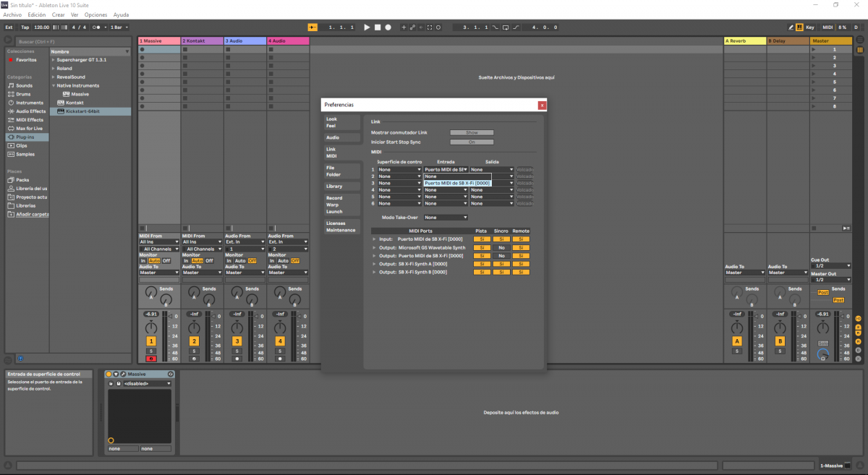Toggle the orange arrangement position follow icon

pyautogui.click(x=312, y=27)
